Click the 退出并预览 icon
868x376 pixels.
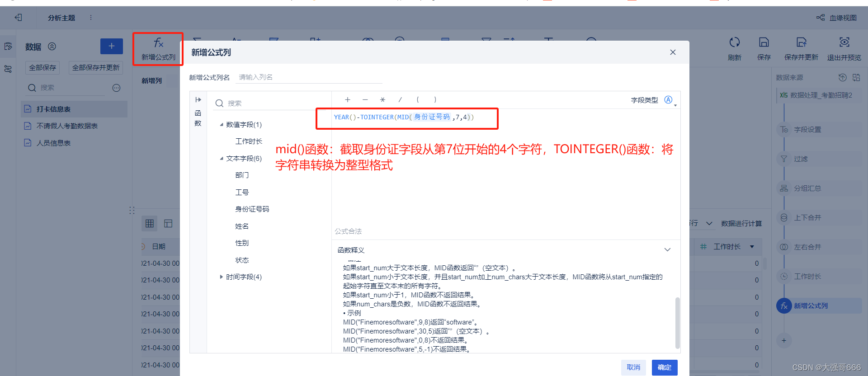coord(844,42)
